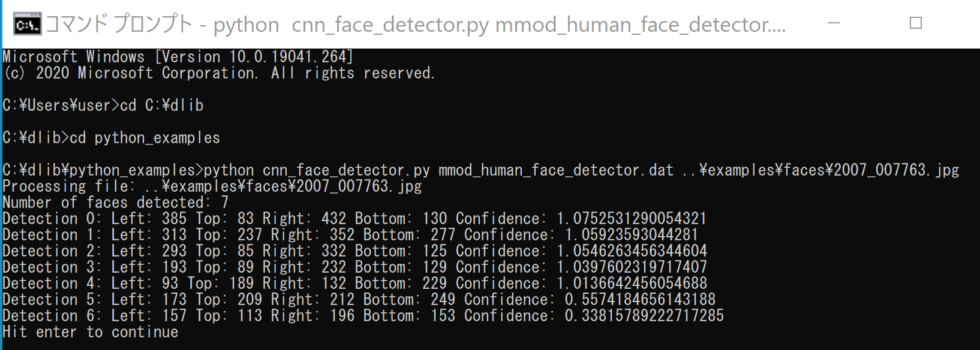Image resolution: width=980 pixels, height=350 pixels.
Task: Click the 'cd C:¥dlib' command line
Action: tap(103, 105)
